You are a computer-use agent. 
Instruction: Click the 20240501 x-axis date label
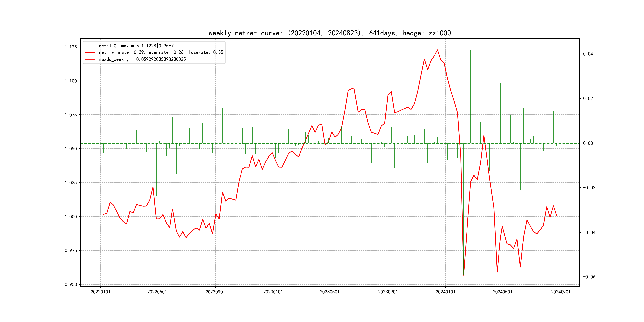(x=502, y=292)
